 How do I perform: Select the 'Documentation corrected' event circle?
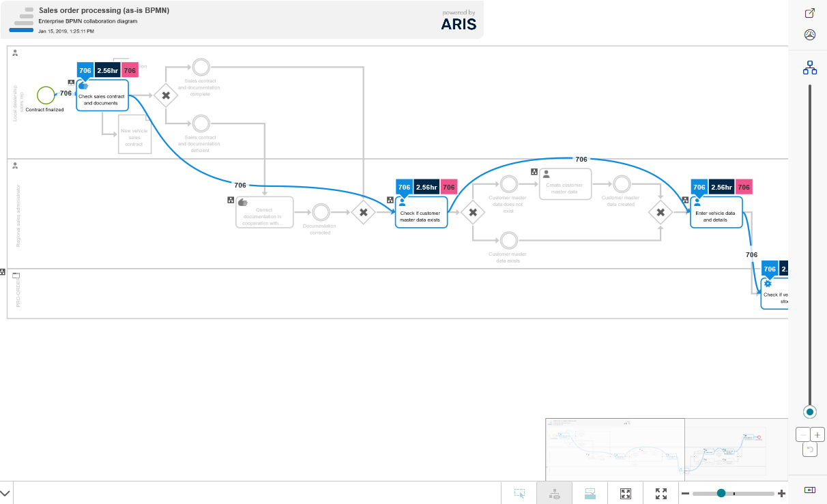[321, 212]
